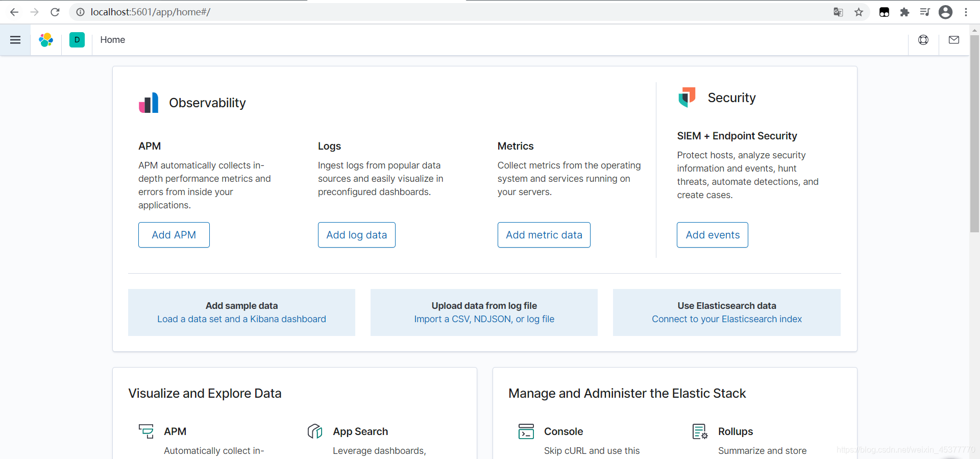The width and height of the screenshot is (980, 459).
Task: Open the help menu icon
Action: tap(923, 40)
